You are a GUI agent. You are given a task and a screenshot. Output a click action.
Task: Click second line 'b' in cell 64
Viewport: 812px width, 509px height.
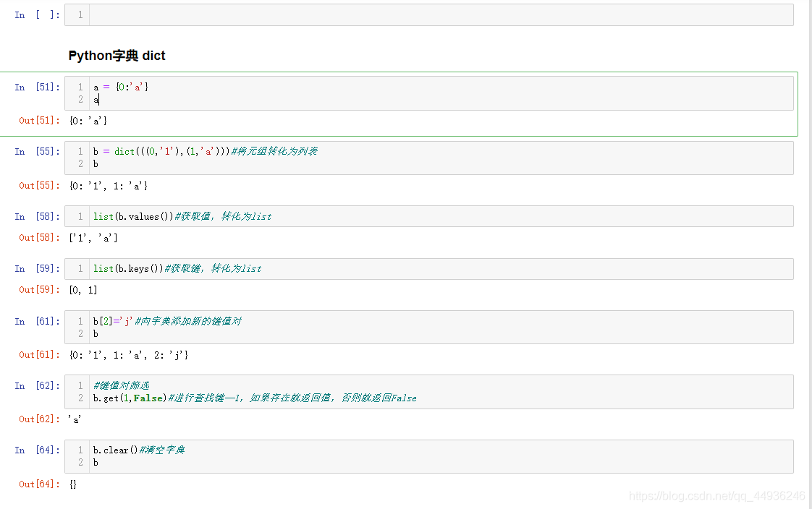coord(96,463)
